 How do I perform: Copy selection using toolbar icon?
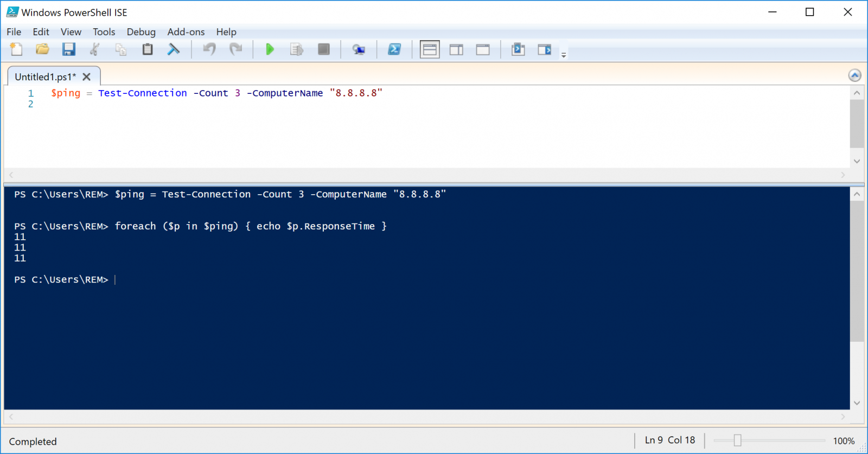point(121,49)
